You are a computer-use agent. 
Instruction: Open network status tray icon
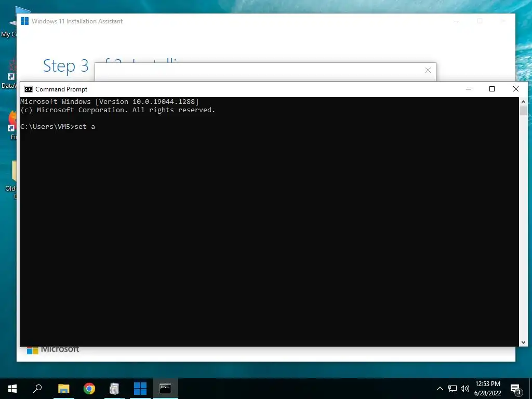pos(453,389)
